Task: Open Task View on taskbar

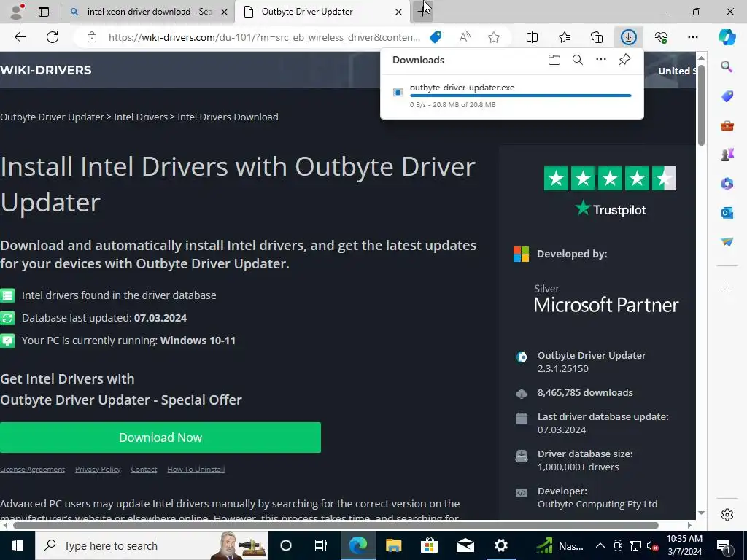Action: pyautogui.click(x=321, y=545)
